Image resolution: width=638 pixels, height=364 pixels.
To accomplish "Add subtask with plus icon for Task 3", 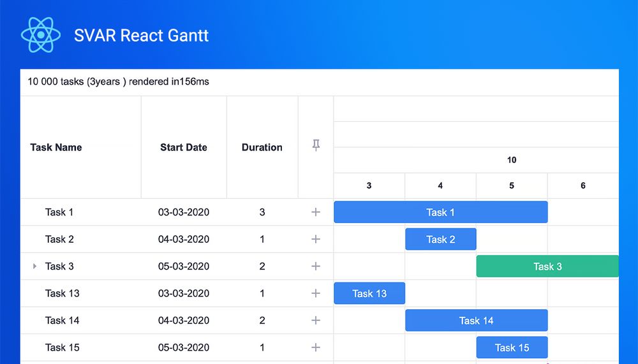I will coord(316,266).
